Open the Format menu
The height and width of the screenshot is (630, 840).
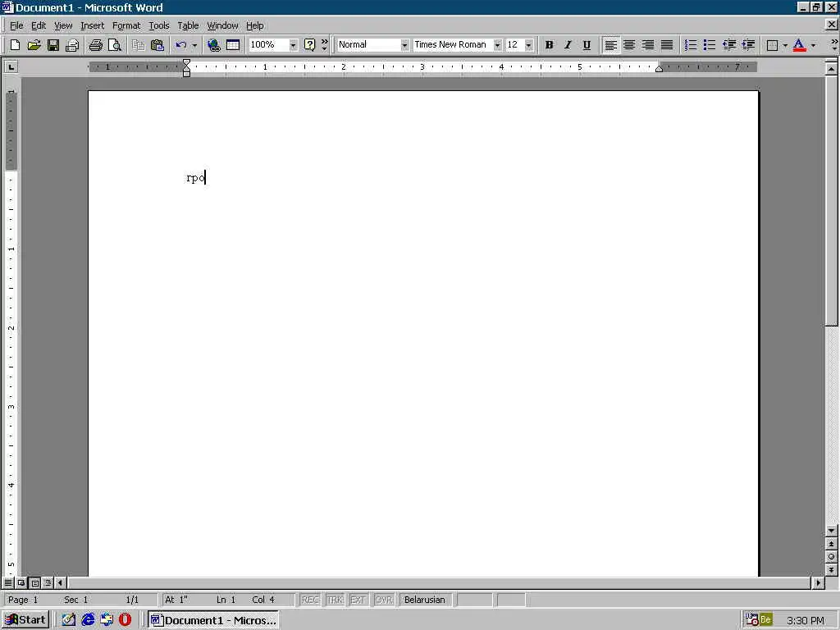pos(126,25)
